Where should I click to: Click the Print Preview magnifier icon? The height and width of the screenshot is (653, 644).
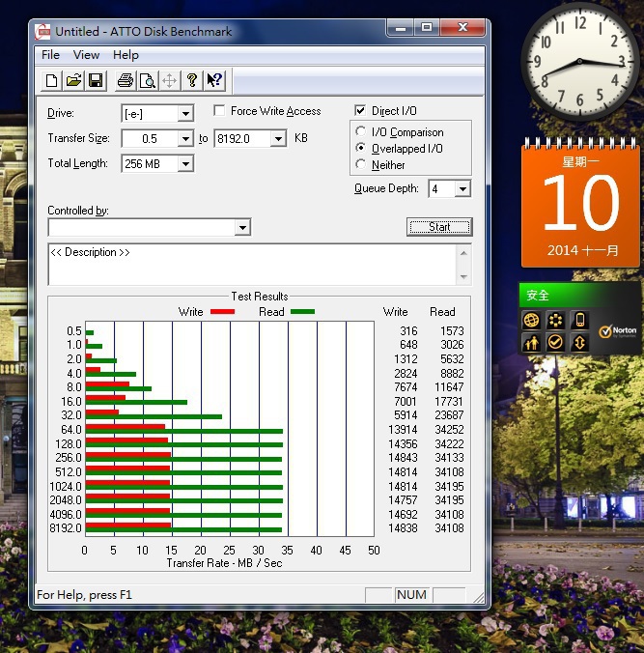tap(148, 80)
